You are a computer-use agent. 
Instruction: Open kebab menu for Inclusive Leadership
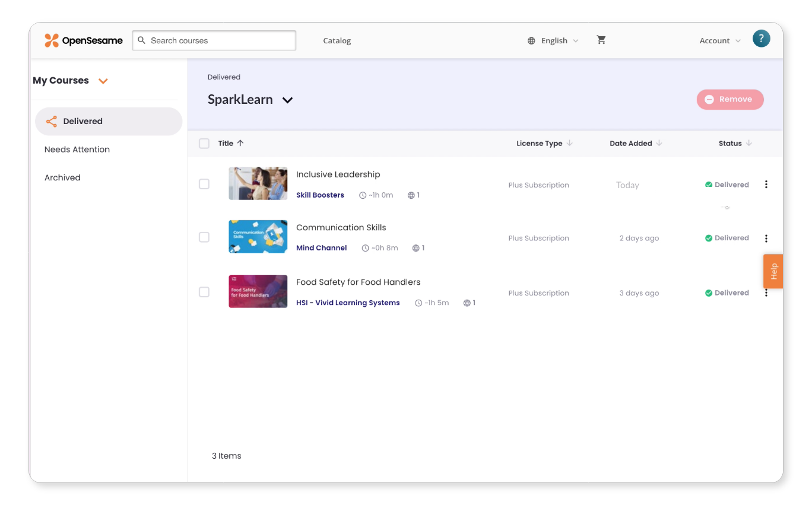click(x=766, y=184)
